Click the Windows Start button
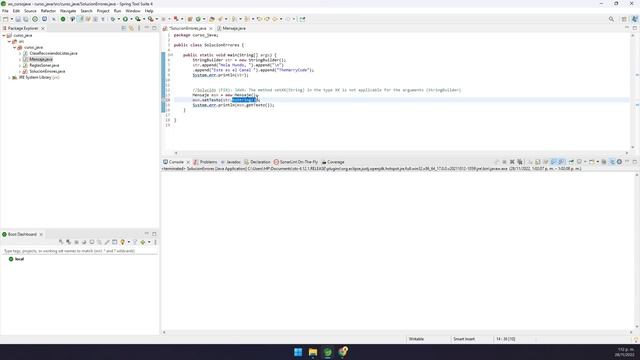Image resolution: width=640 pixels, height=360 pixels. 298,352
